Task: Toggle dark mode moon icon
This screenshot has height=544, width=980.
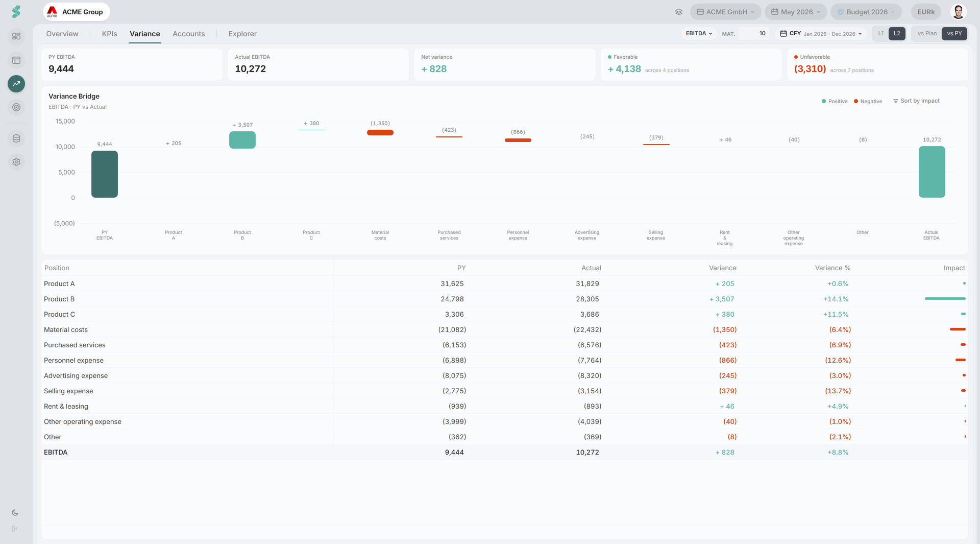Action: click(x=15, y=512)
